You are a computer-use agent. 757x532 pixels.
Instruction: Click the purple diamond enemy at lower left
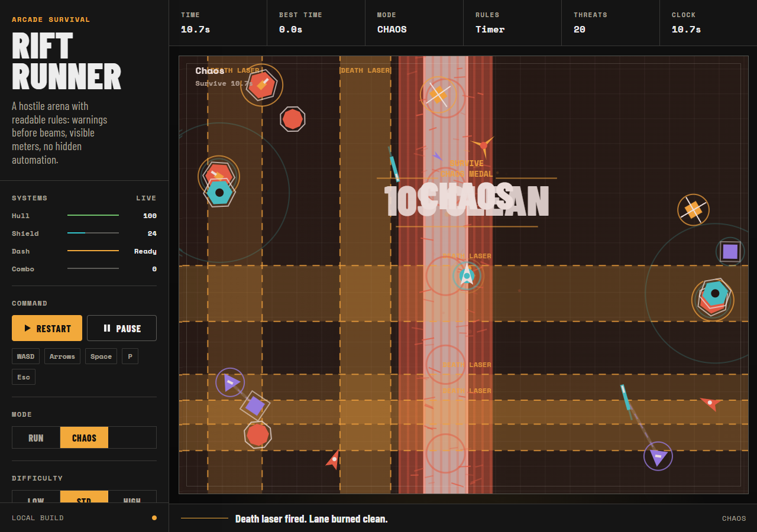coord(255,406)
